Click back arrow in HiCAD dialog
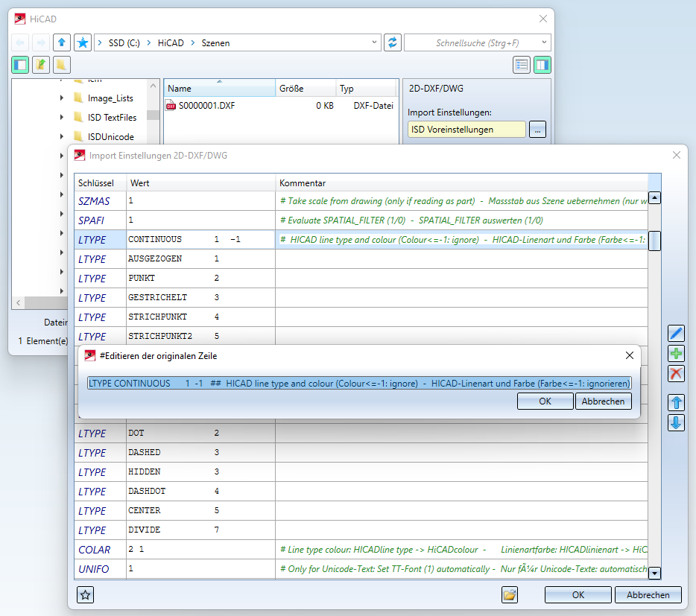The height and width of the screenshot is (616, 696). [20, 42]
